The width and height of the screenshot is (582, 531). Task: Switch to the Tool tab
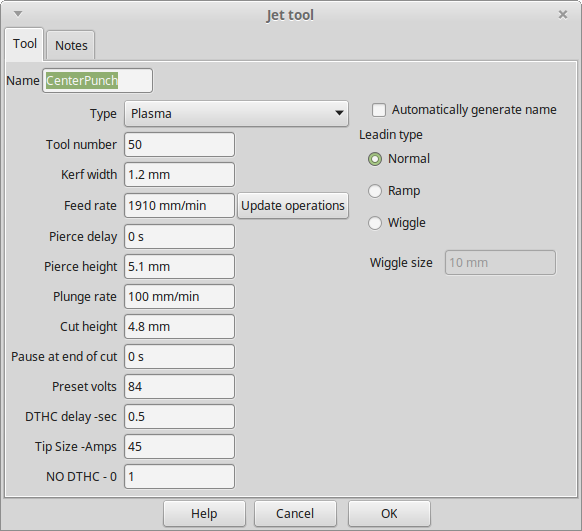(x=25, y=44)
